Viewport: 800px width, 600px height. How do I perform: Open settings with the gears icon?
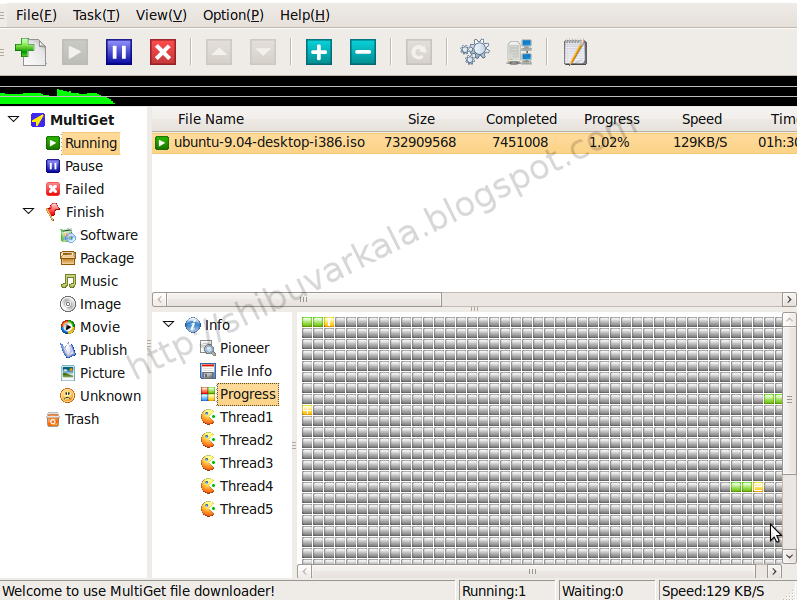tap(474, 52)
